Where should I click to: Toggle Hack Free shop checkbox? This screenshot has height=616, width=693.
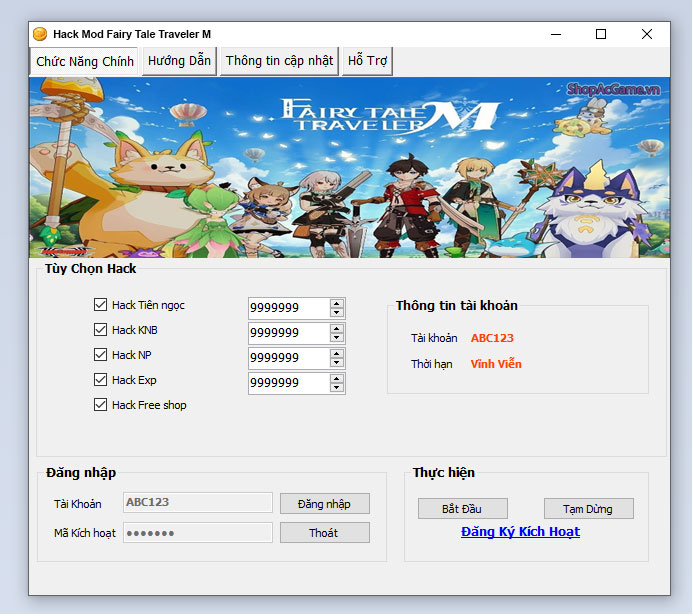[100, 405]
